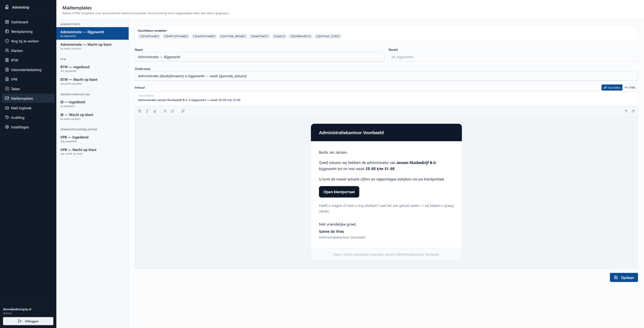Click the Taken checkbox icon
Image resolution: width=644 pixels, height=328 pixels.
click(7, 89)
